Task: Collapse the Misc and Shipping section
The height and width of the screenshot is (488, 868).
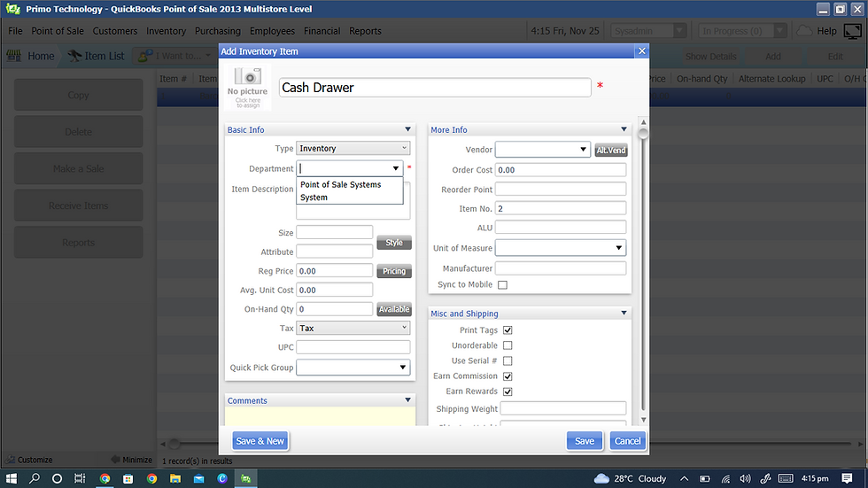Action: 624,314
